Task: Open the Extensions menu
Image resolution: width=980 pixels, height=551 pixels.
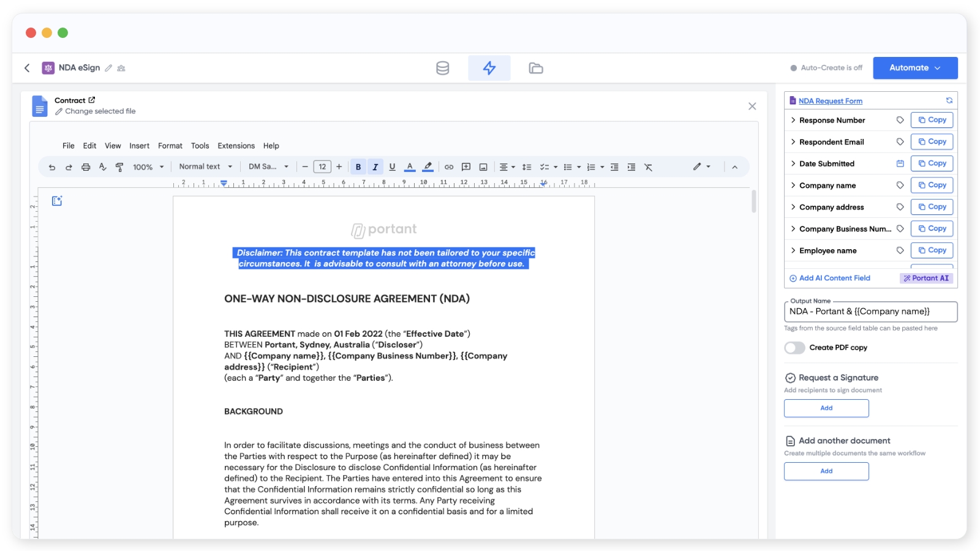Action: coord(236,146)
